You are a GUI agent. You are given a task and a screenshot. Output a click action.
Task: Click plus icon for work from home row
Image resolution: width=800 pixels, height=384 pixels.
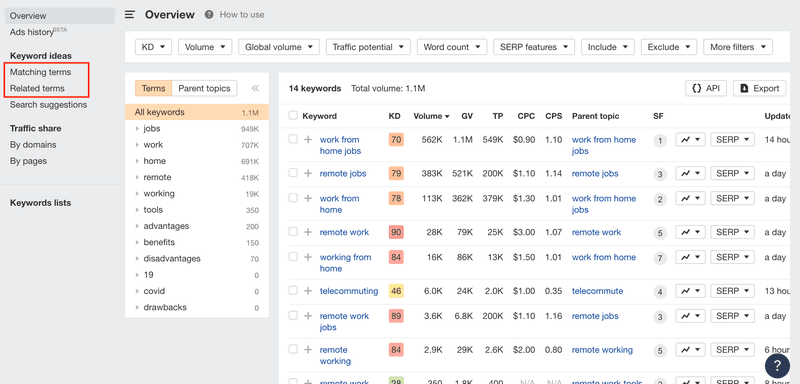coord(308,198)
